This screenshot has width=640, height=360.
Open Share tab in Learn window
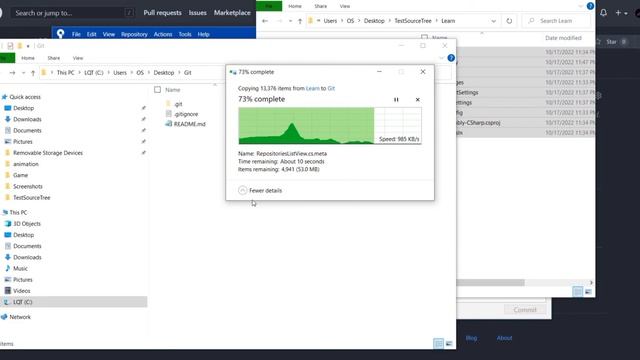pyautogui.click(x=320, y=6)
